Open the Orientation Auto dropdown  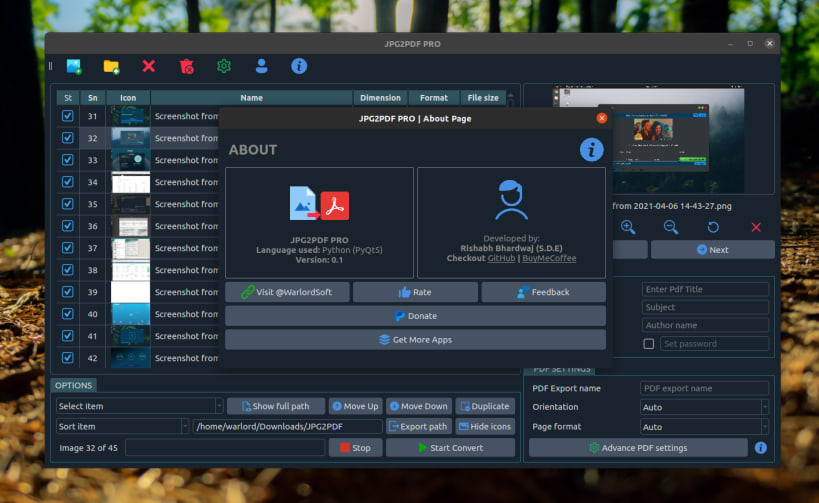click(704, 407)
